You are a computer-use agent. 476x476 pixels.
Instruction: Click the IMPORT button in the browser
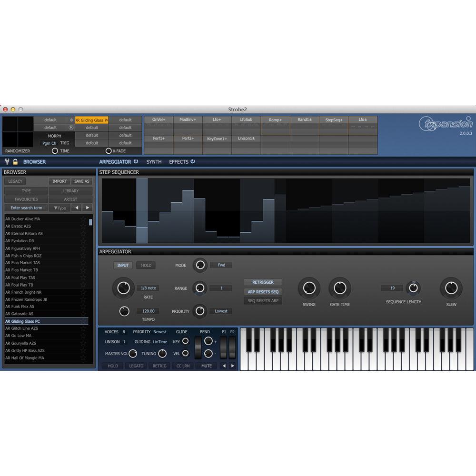click(x=59, y=181)
